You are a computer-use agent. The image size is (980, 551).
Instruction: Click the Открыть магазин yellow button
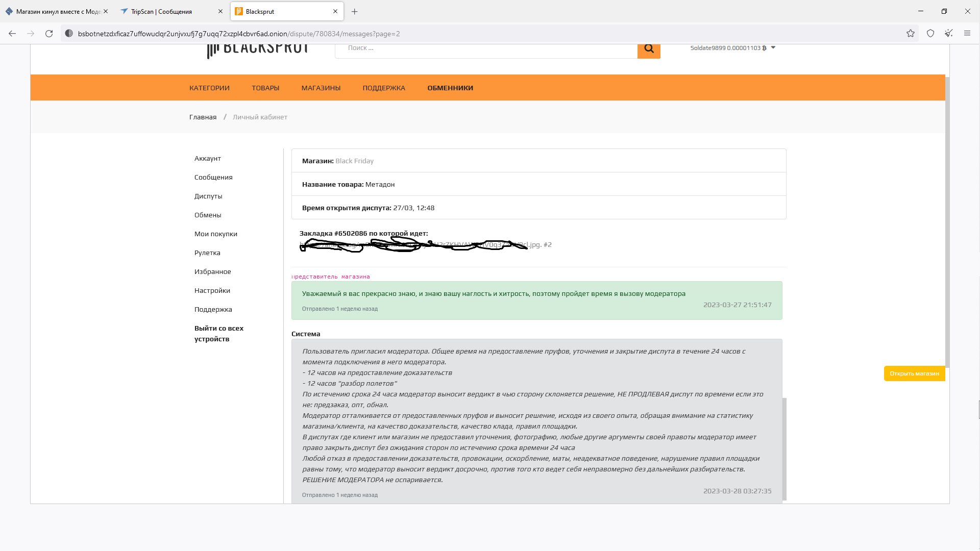(914, 373)
